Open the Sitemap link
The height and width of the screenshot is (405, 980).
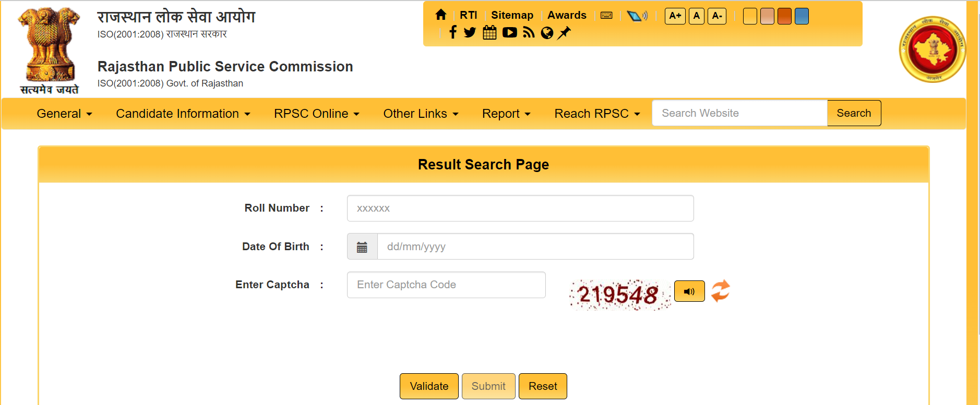512,15
